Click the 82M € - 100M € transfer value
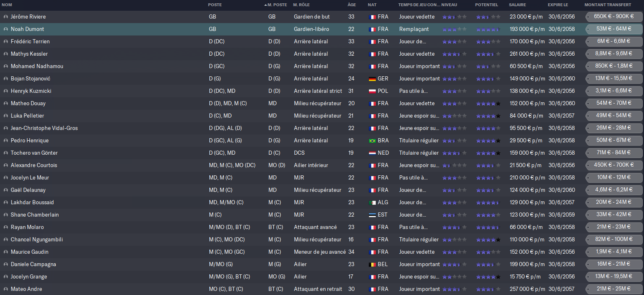Screen dimensions: 644x295 [x=614, y=239]
